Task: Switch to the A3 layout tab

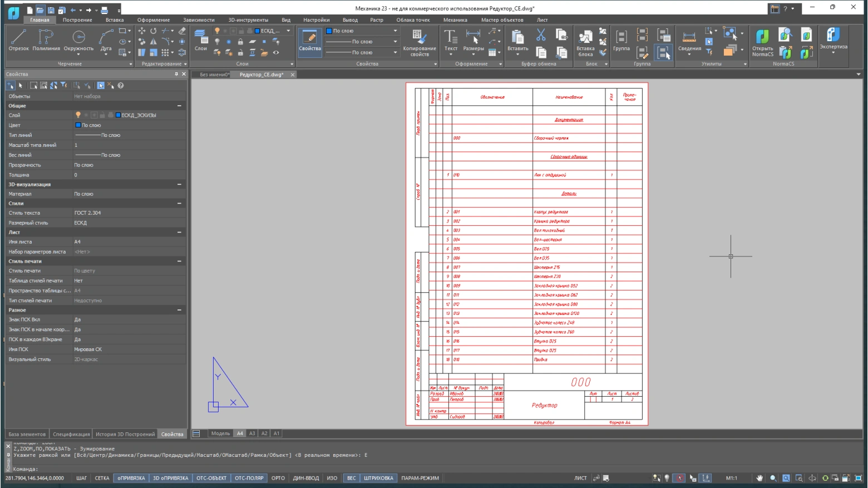Action: (252, 433)
